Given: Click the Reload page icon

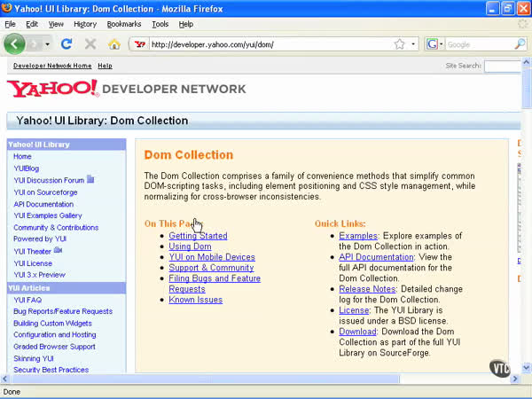Looking at the screenshot, I should pyautogui.click(x=66, y=43).
